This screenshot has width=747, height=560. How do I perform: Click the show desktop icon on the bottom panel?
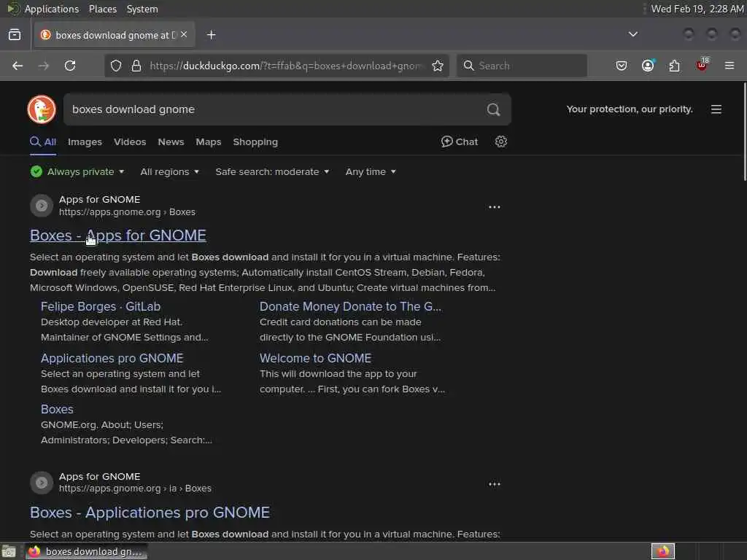click(x=9, y=551)
